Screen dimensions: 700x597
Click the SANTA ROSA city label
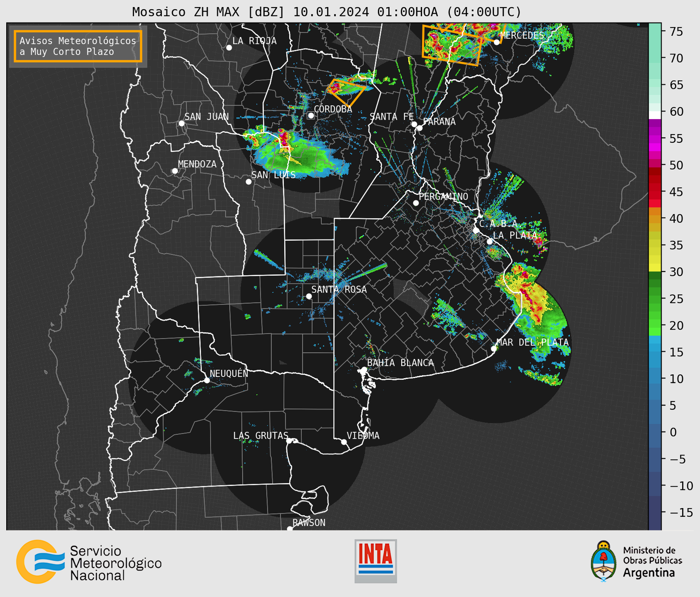click(339, 289)
